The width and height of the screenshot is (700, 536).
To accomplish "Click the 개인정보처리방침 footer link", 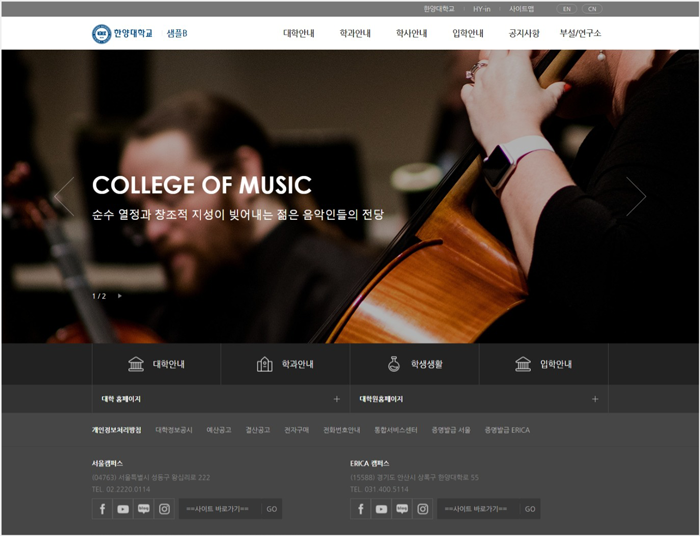I will [117, 430].
